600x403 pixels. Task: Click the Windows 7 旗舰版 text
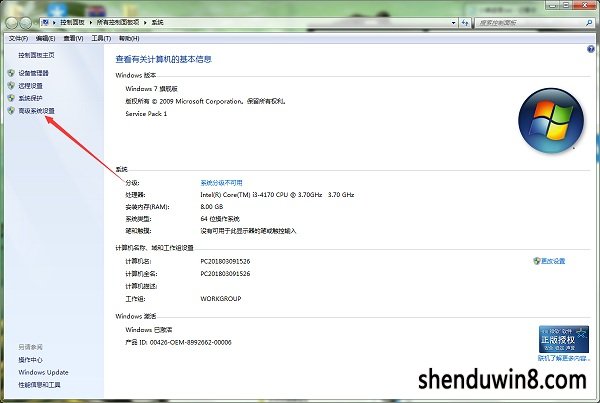[x=152, y=89]
